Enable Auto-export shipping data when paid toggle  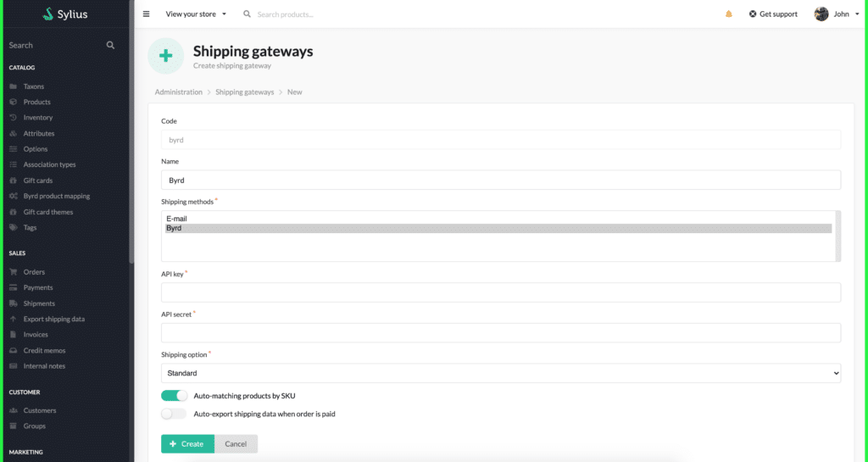click(174, 414)
